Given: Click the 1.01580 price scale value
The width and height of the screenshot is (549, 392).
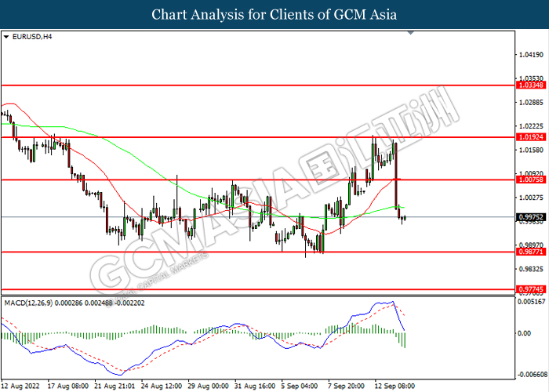Looking at the screenshot, I should click(x=532, y=150).
